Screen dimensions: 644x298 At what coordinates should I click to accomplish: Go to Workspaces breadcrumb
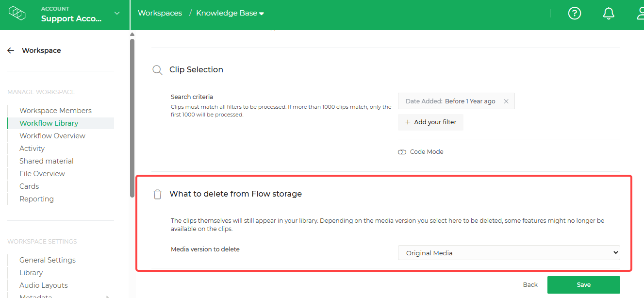tap(160, 13)
